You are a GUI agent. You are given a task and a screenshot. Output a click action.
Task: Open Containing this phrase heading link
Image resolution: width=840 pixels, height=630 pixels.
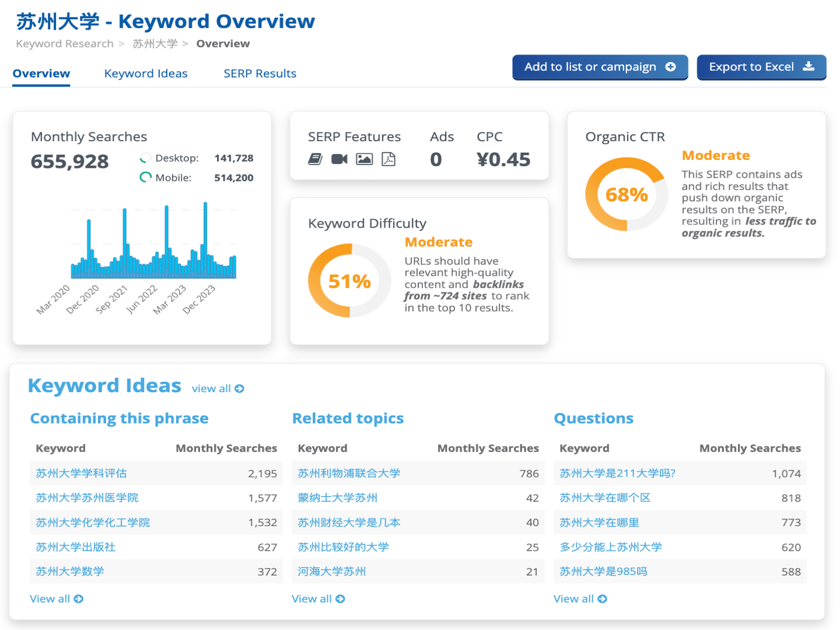pos(120,419)
